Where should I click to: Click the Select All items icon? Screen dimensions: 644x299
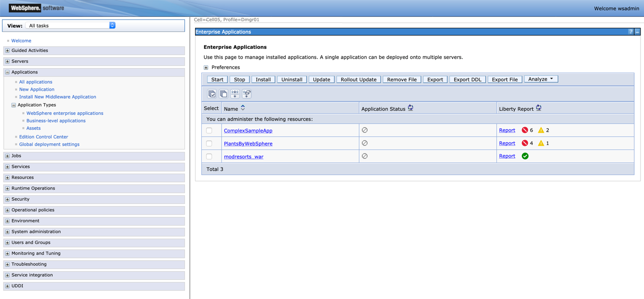[x=212, y=94]
